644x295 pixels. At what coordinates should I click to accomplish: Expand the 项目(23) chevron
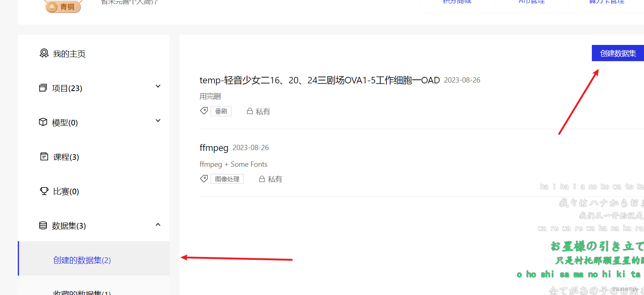pos(158,86)
